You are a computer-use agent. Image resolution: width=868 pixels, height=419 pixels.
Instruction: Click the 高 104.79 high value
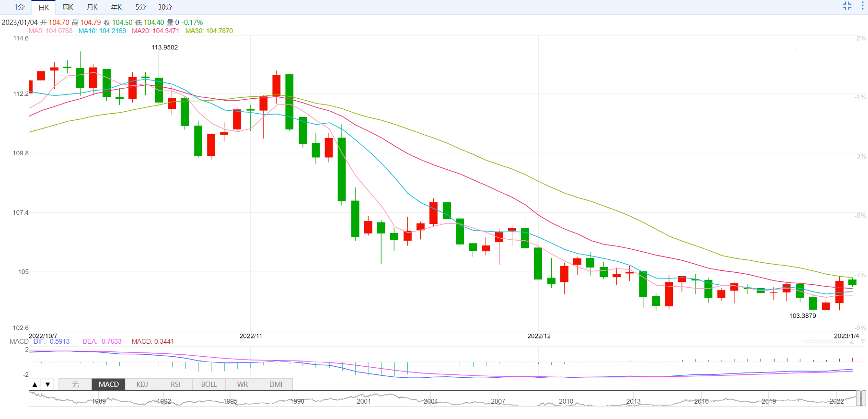pyautogui.click(x=86, y=23)
